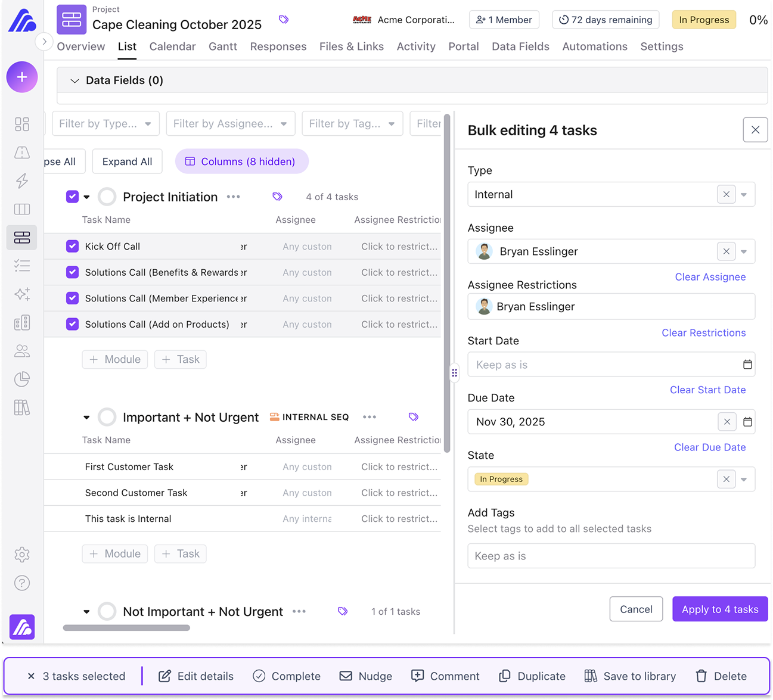Click the Apply to 4 tasks button
This screenshot has height=700, width=773.
[x=720, y=609]
